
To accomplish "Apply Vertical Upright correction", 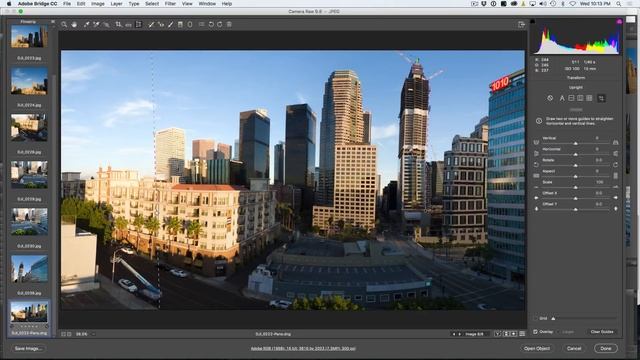I will click(x=580, y=98).
